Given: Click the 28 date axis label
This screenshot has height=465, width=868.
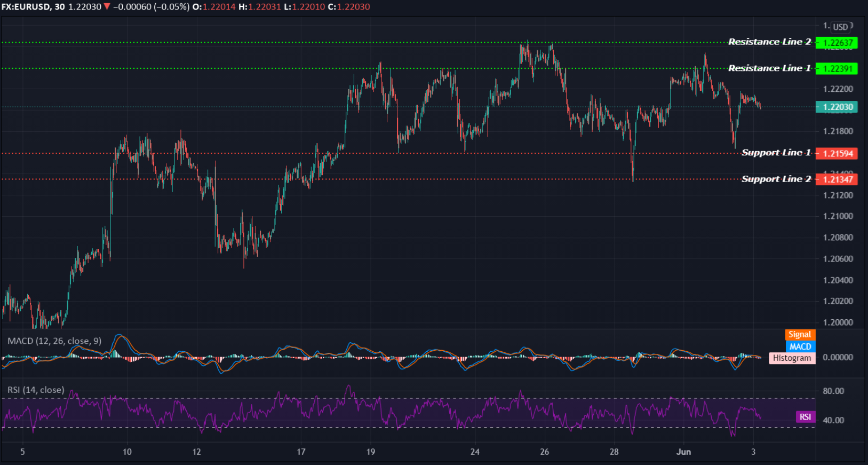Looking at the screenshot, I should (614, 452).
